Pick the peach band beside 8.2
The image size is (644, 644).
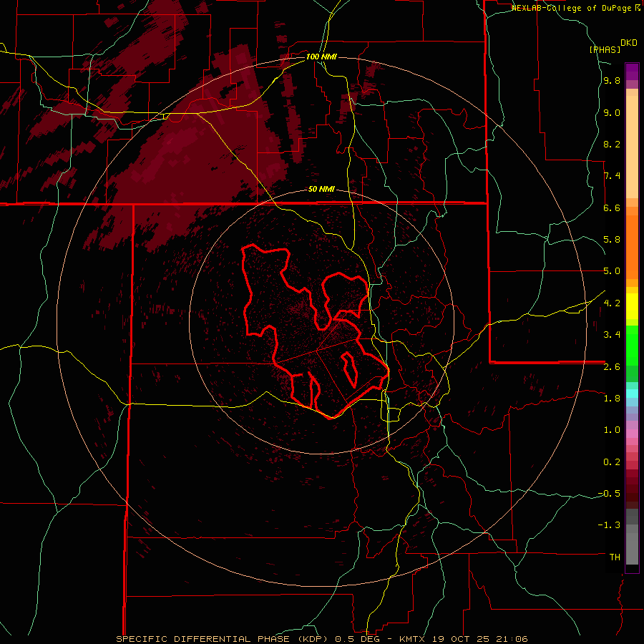[632, 147]
